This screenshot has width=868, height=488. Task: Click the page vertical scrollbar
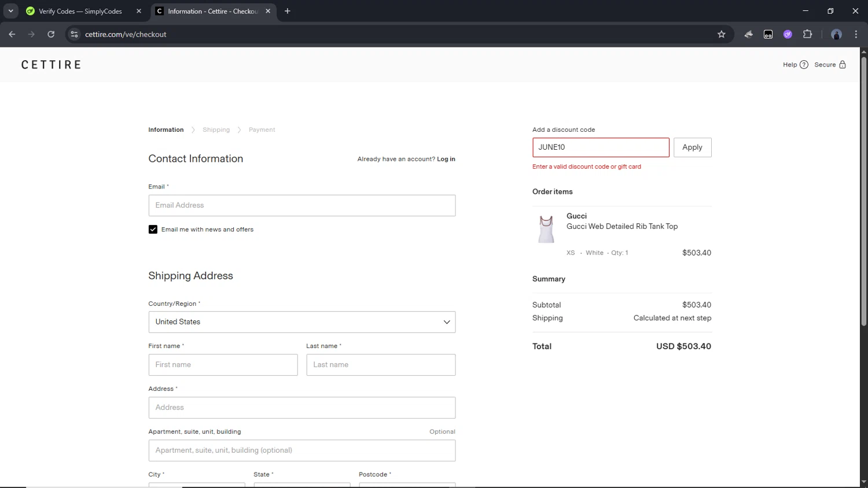pos(863,191)
